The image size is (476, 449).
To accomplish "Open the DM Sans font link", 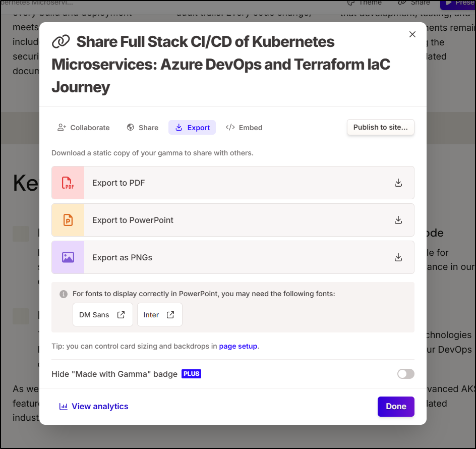I will (x=102, y=315).
